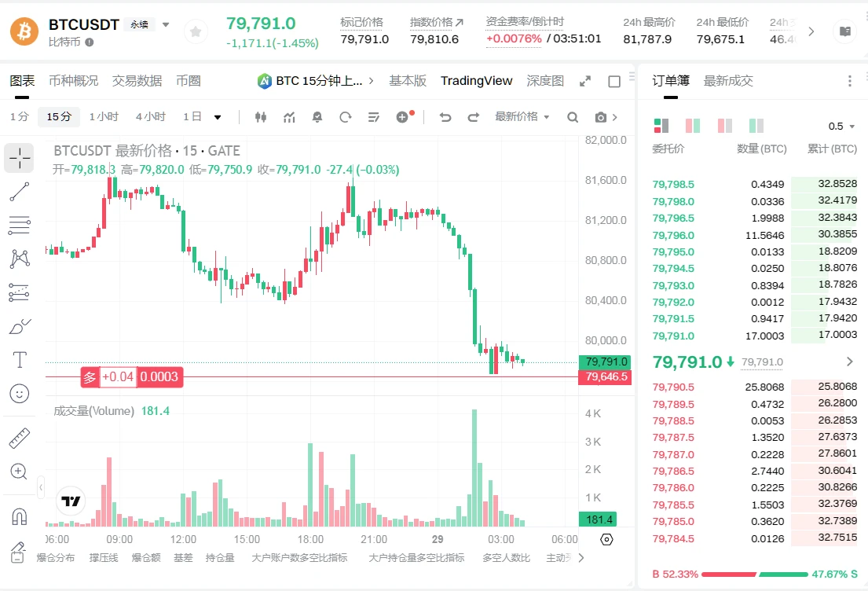Open the three-dot order book menu

[x=850, y=82]
